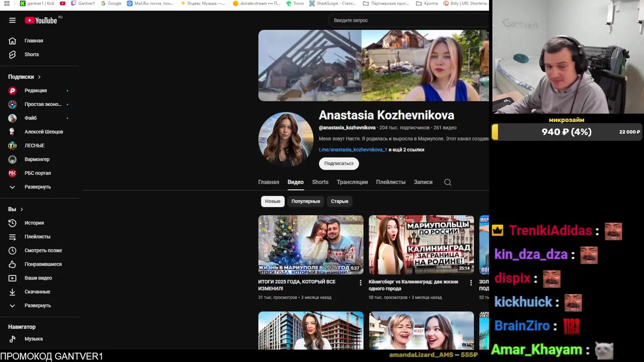Switch to the Трансляции tab
Image resolution: width=644 pixels, height=362 pixels.
352,182
